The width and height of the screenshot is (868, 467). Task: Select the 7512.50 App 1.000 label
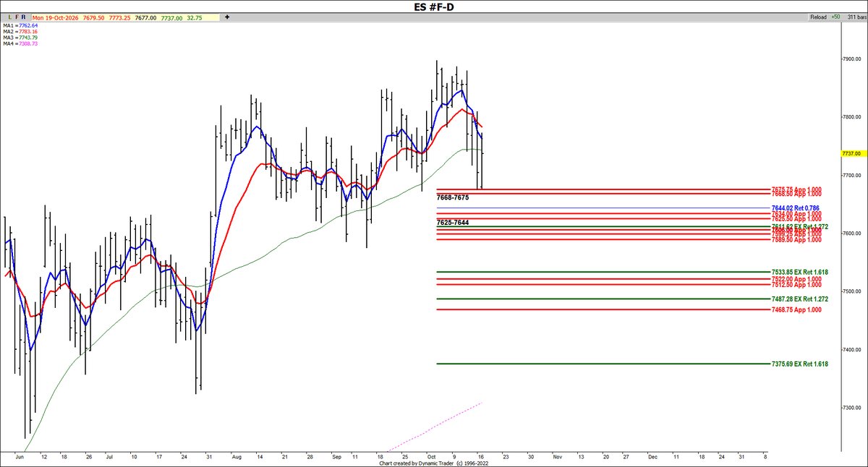(x=796, y=284)
